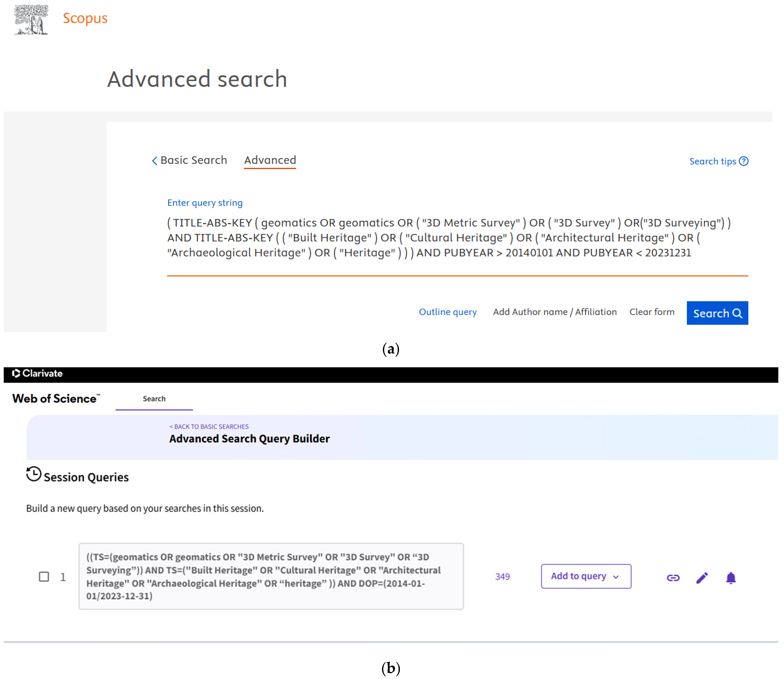The width and height of the screenshot is (784, 679).
Task: Open the 349 results count link
Action: [x=502, y=577]
